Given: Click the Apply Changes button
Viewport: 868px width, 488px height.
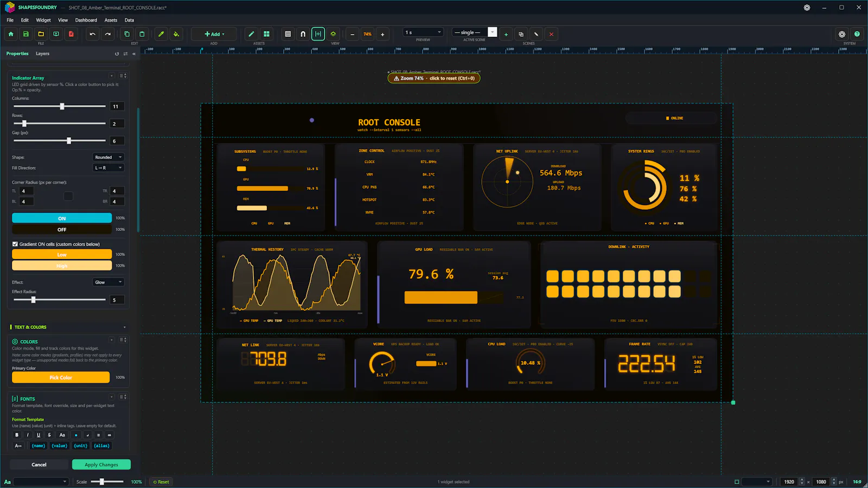Looking at the screenshot, I should pyautogui.click(x=101, y=465).
